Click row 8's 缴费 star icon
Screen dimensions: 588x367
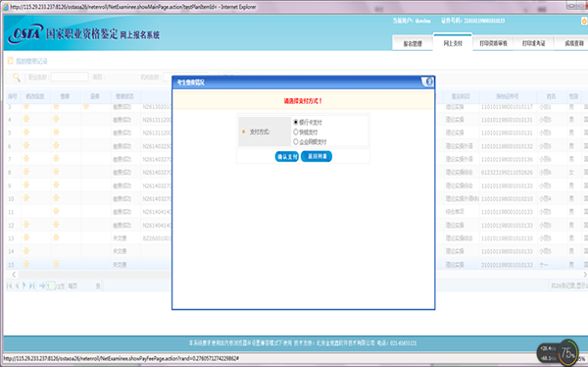point(56,172)
